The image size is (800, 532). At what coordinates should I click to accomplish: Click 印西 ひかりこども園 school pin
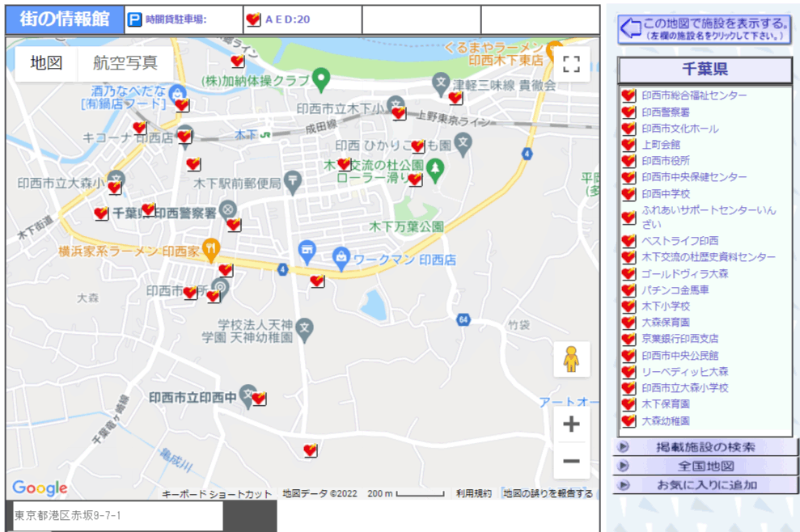pyautogui.click(x=463, y=143)
